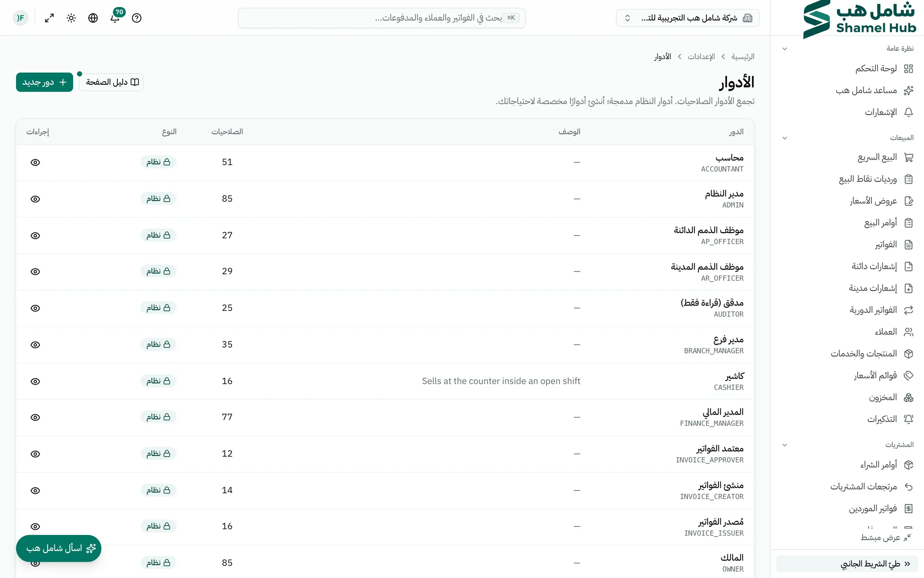Viewport: 924px width, 578px height.
Task: View the AP_OFFICER role via eye icon
Action: (x=35, y=236)
